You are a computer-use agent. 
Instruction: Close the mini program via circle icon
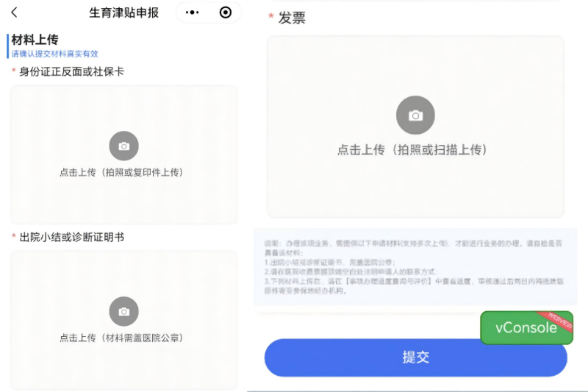(226, 13)
